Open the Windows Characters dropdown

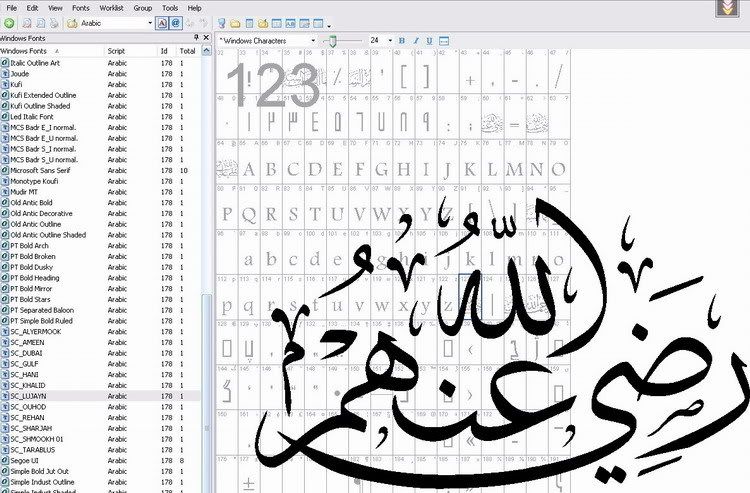[313, 41]
